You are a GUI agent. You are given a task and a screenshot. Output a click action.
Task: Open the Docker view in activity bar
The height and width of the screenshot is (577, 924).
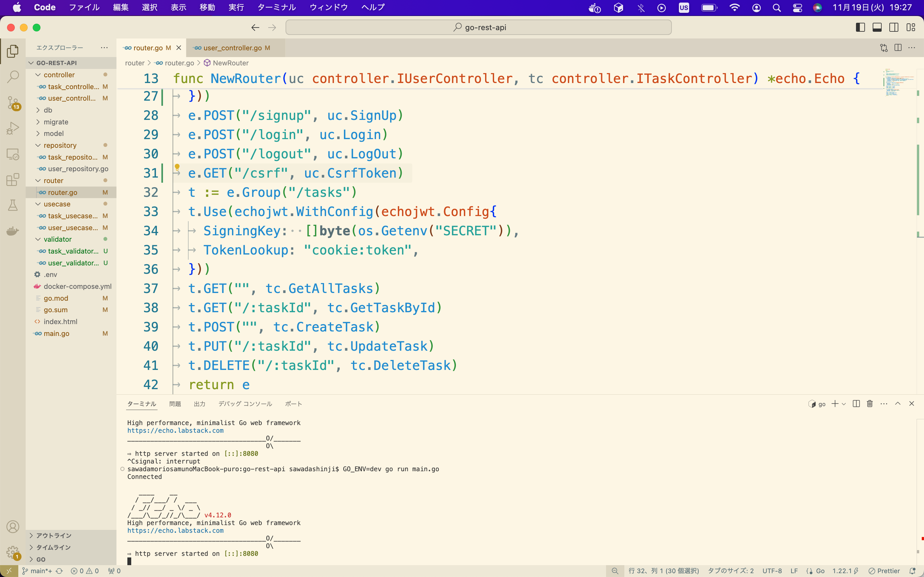point(13,231)
